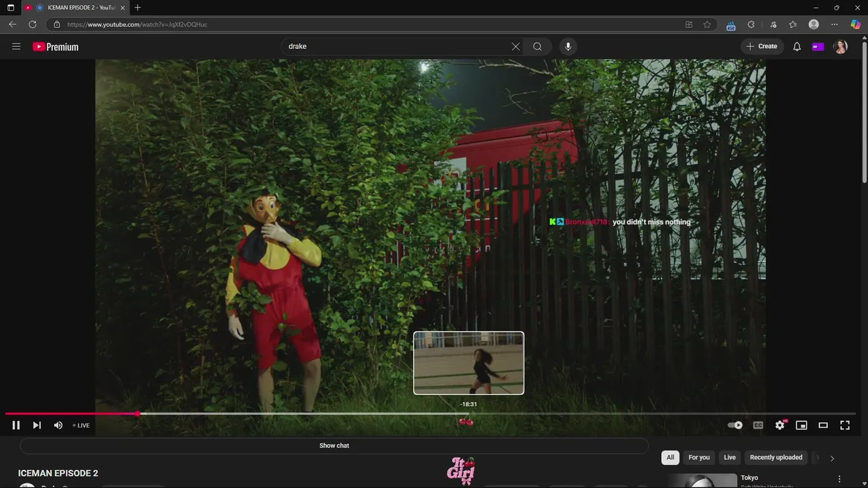Clear the search box text
This screenshot has width=868, height=488.
(515, 47)
